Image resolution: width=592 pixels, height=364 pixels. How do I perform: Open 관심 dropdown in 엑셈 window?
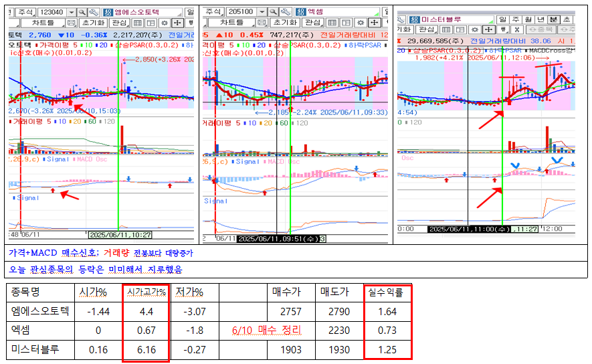pos(313,23)
